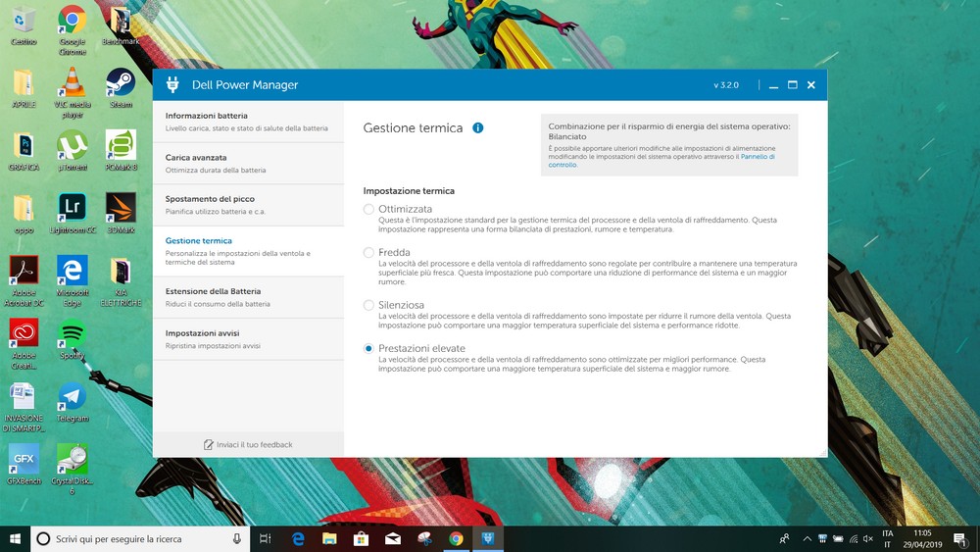This screenshot has width=980, height=552.
Task: Click the muted volume tray icon
Action: click(868, 538)
